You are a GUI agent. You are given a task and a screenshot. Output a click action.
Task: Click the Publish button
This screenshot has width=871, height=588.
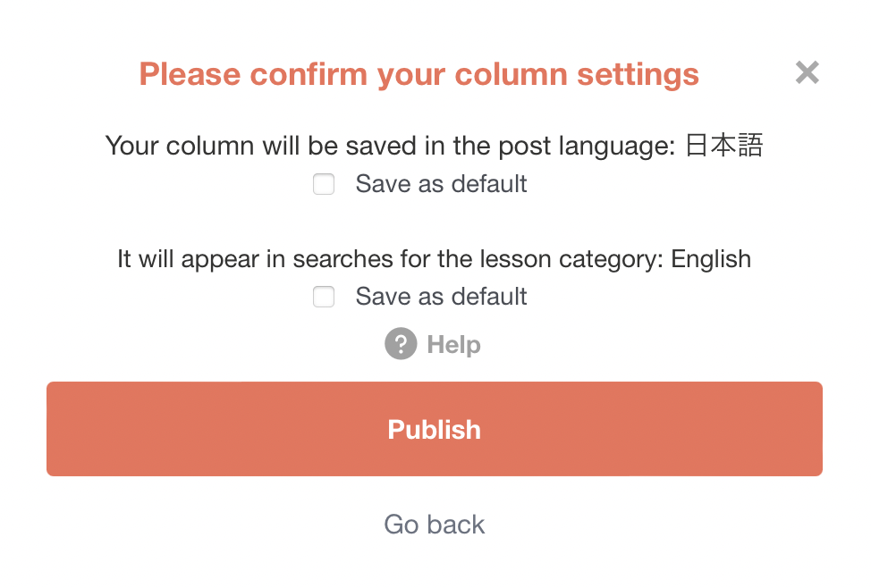[435, 429]
